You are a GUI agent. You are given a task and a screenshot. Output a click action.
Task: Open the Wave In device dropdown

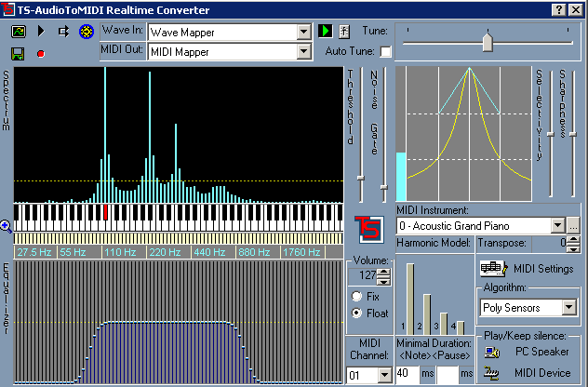(x=303, y=31)
